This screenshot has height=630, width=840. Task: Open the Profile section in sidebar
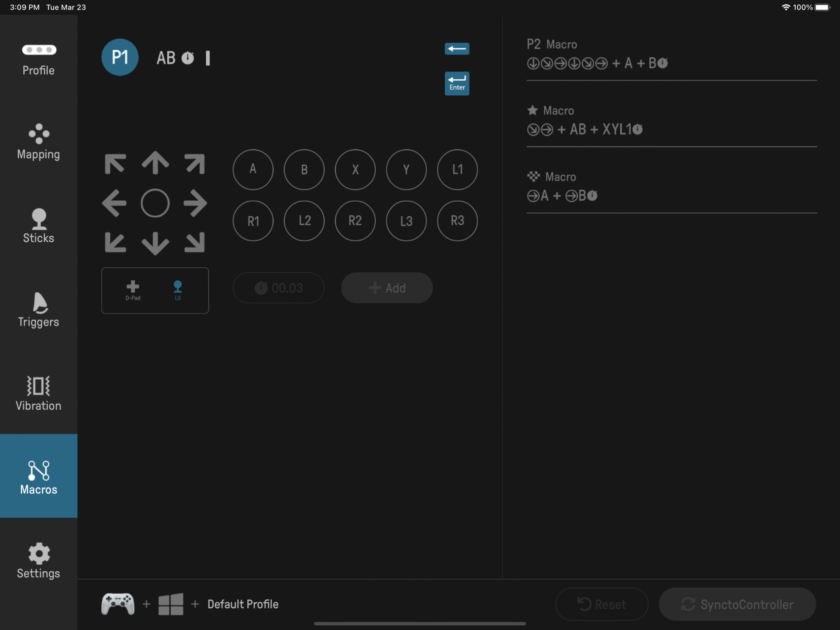coord(38,60)
